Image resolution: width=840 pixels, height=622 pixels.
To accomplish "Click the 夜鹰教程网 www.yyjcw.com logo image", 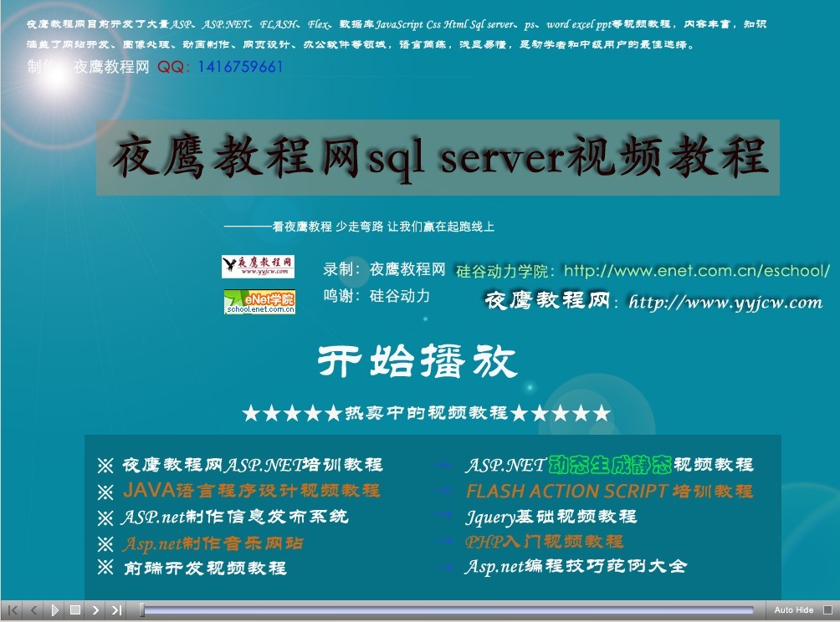I will (x=259, y=267).
